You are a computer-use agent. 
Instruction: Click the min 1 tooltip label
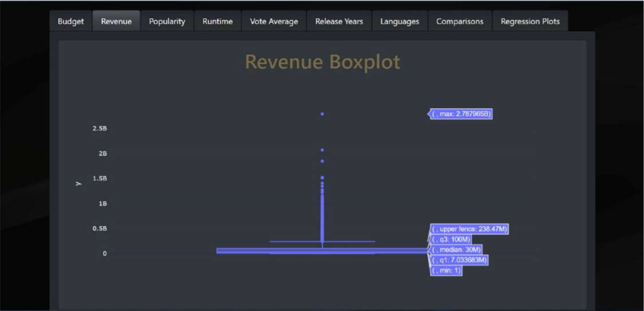(x=445, y=270)
